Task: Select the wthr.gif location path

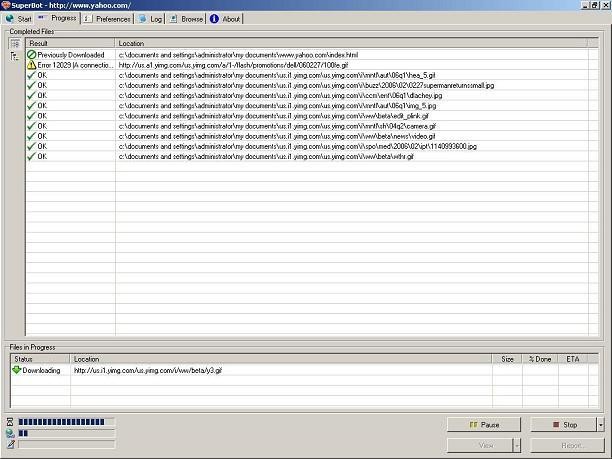Action: (x=266, y=157)
